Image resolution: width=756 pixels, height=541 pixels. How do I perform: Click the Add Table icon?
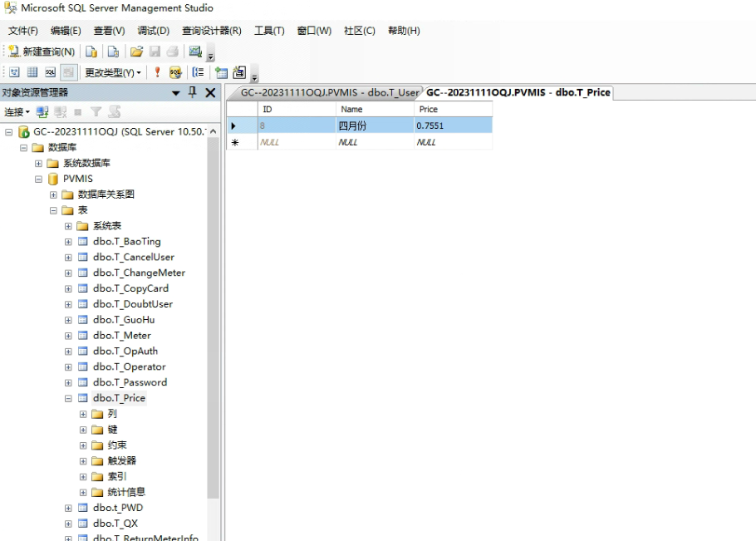point(222,72)
